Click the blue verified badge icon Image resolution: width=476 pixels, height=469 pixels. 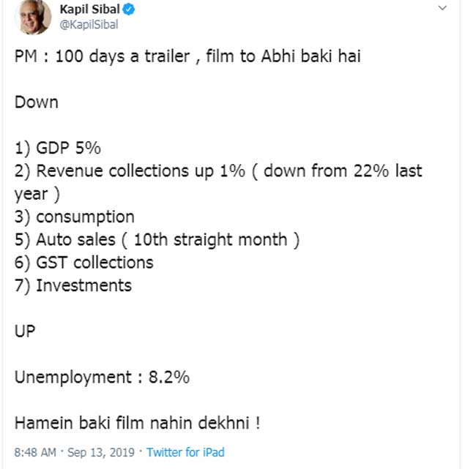[129, 10]
